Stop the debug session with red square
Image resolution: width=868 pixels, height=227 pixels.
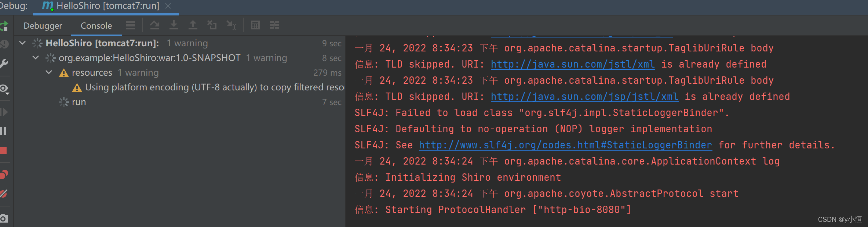3,151
